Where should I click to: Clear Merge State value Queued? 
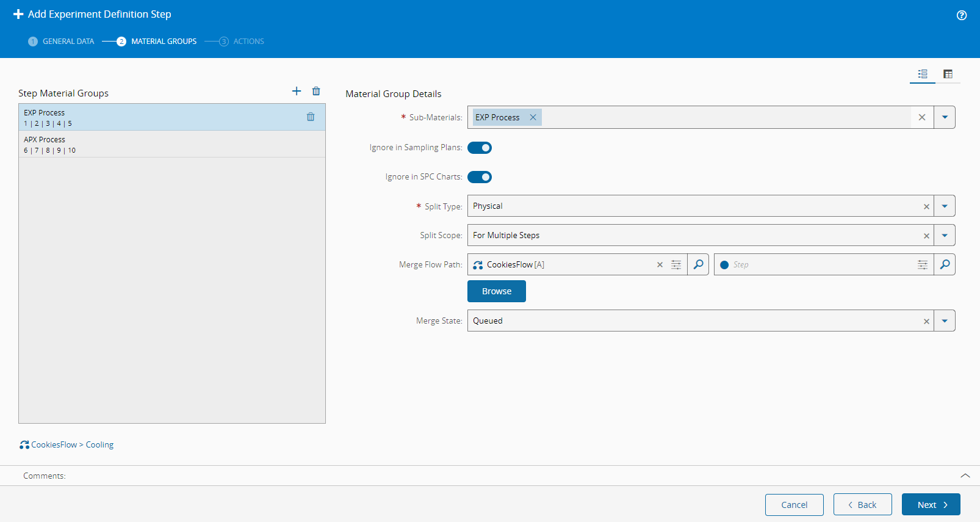pos(926,321)
